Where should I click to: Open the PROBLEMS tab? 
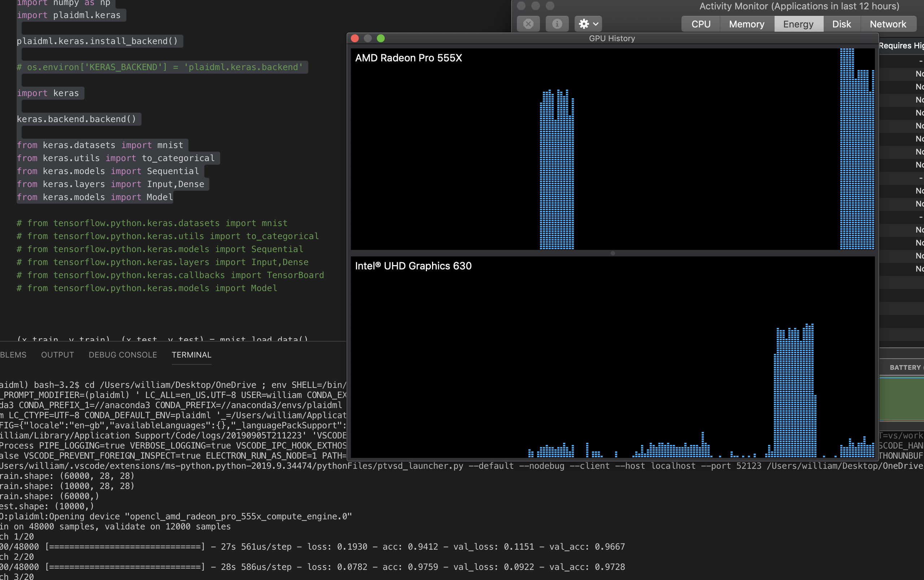(x=13, y=355)
